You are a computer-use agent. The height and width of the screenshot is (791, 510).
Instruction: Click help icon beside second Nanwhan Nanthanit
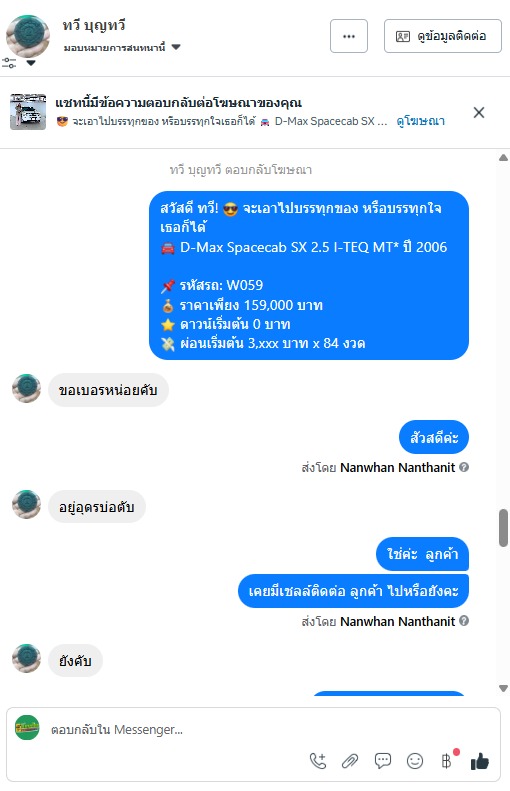point(464,620)
